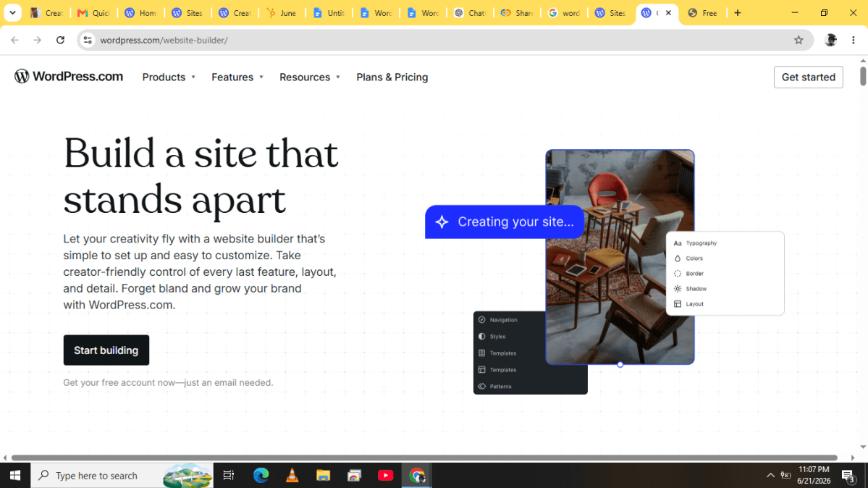868x488 pixels.
Task: Click the Get started button
Action: click(x=808, y=77)
